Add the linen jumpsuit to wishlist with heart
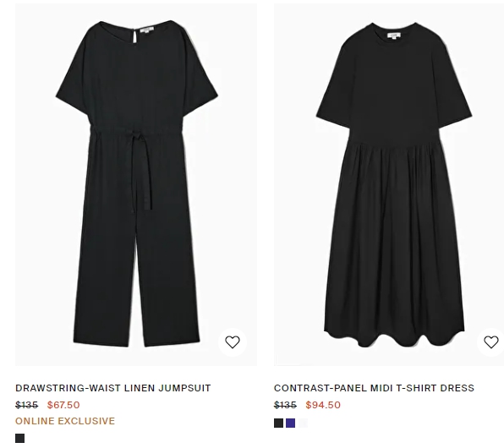 point(233,342)
